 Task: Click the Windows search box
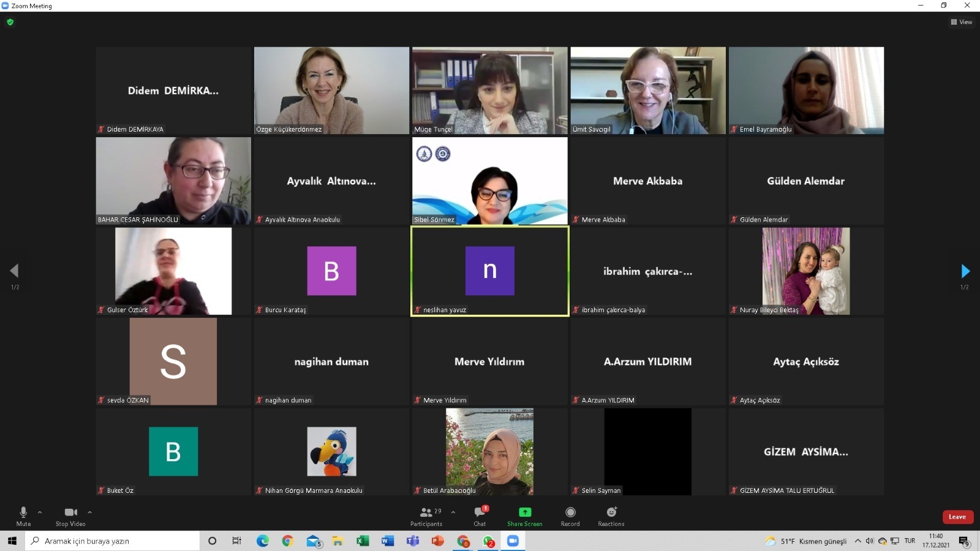tap(113, 541)
